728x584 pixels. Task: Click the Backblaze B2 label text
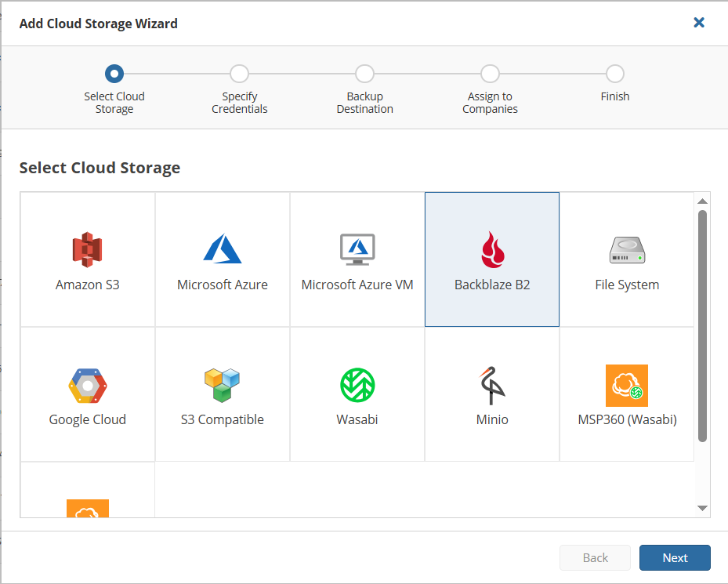(492, 285)
